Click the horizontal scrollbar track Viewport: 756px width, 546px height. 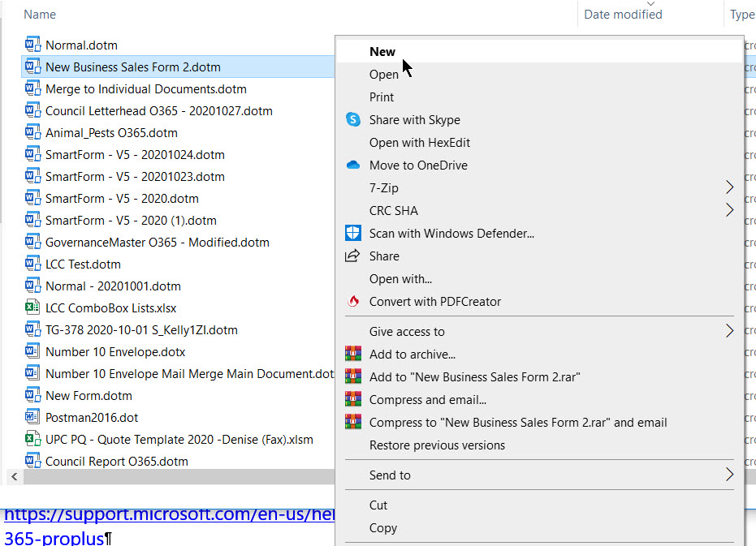179,476
